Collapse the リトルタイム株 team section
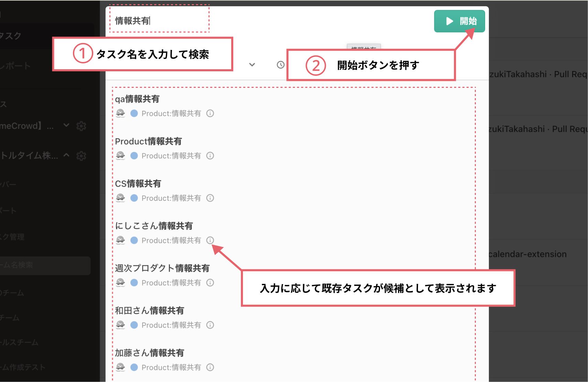Screen dimensions: 588x382 pyautogui.click(x=67, y=155)
